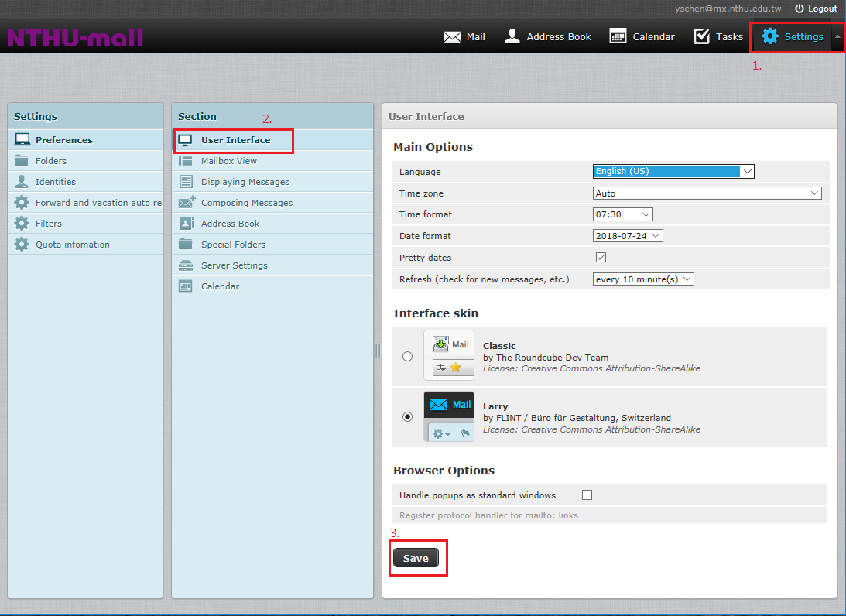This screenshot has height=616, width=846.
Task: Open Filters in Settings panel
Action: click(49, 224)
